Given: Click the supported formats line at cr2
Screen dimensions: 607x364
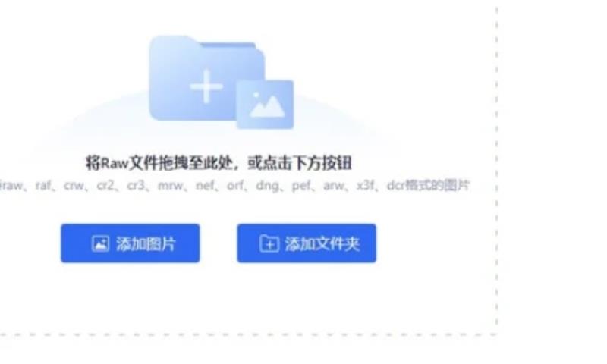Looking at the screenshot, I should pyautogui.click(x=105, y=186).
